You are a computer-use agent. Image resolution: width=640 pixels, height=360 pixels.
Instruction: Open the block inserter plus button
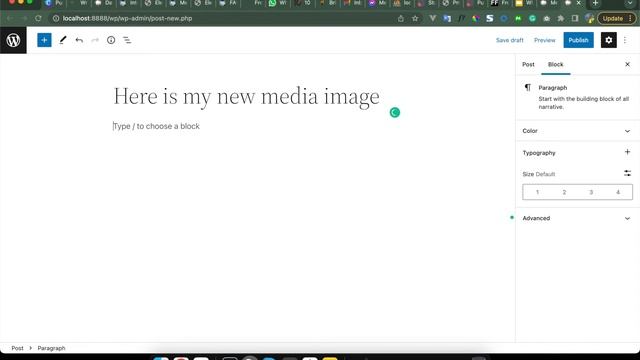44,40
